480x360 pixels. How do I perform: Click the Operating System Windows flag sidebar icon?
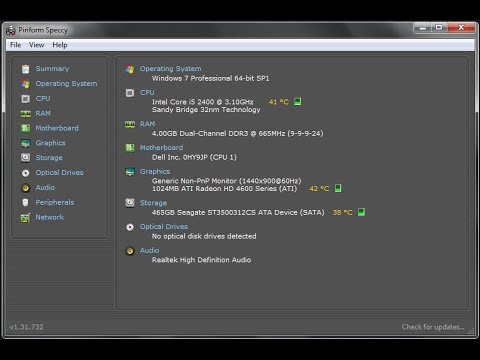[x=26, y=84]
